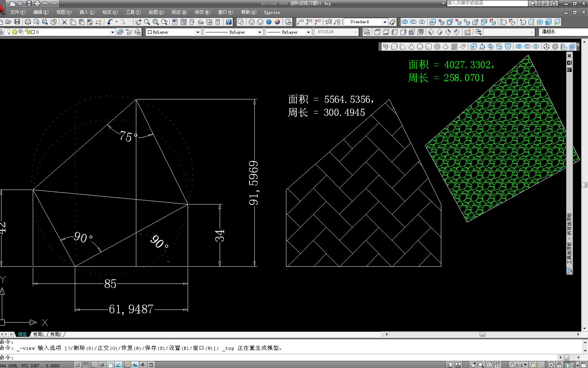The height and width of the screenshot is (368, 588).
Task: Open the layer list dropdown showing 0
Action: point(112,32)
